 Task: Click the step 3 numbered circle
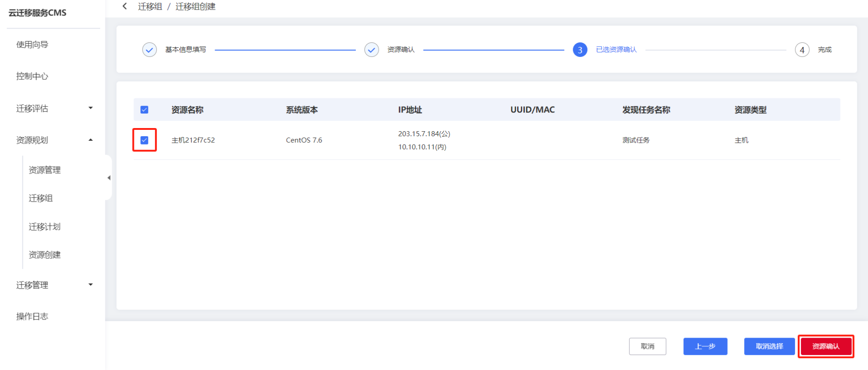coord(580,50)
